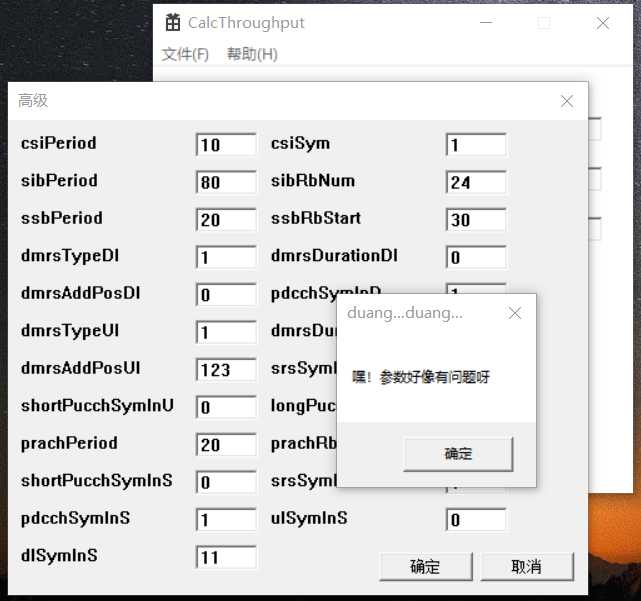641x601 pixels.
Task: Click the dmrsTypeUl input field
Action: (226, 332)
